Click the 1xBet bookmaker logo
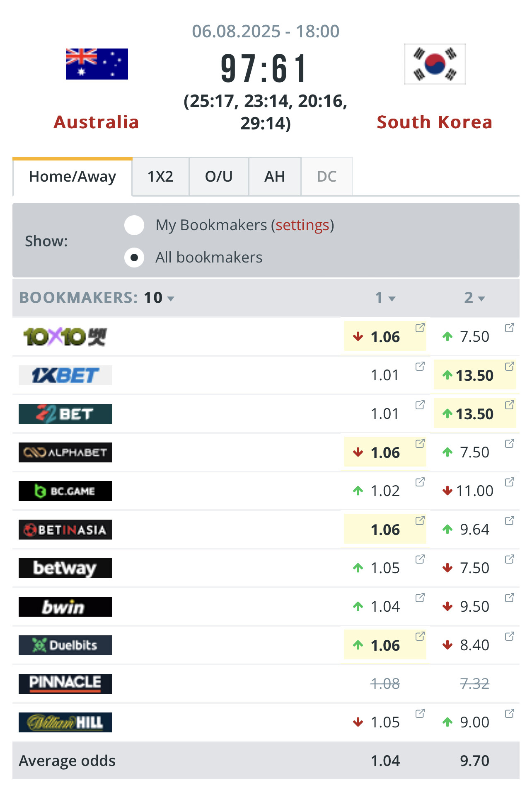This screenshot has width=532, height=795. [x=65, y=375]
